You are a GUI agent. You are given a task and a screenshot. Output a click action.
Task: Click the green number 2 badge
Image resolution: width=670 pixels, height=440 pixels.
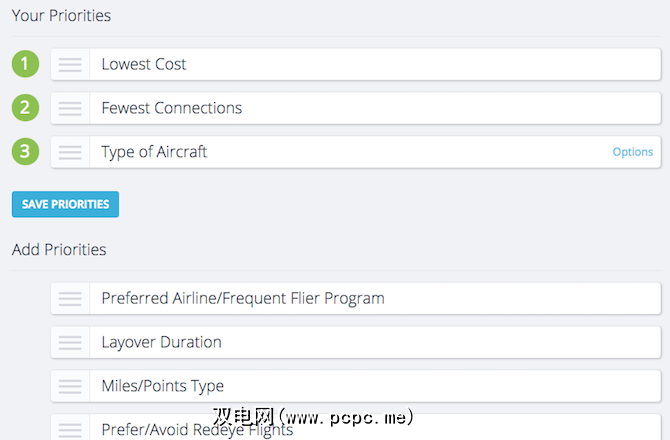[25, 108]
